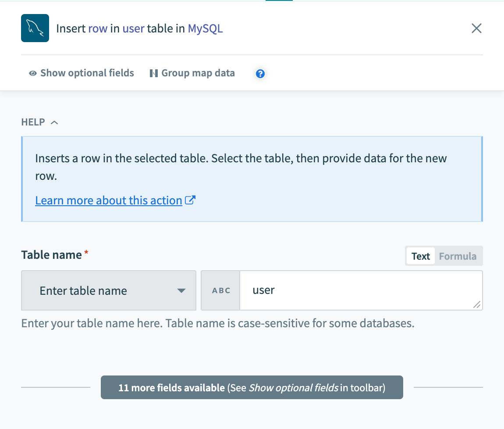Image resolution: width=504 pixels, height=429 pixels.
Task: Click the ABC data type icon
Action: pyautogui.click(x=221, y=290)
